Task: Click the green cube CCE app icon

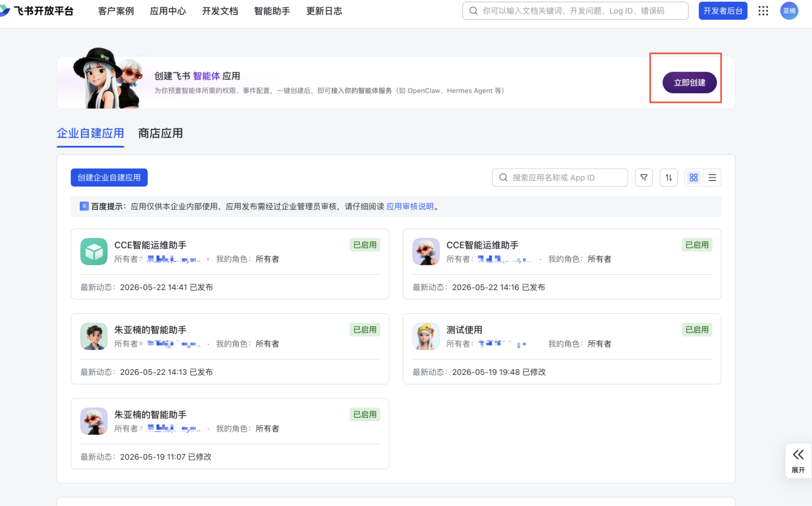Action: [x=94, y=252]
